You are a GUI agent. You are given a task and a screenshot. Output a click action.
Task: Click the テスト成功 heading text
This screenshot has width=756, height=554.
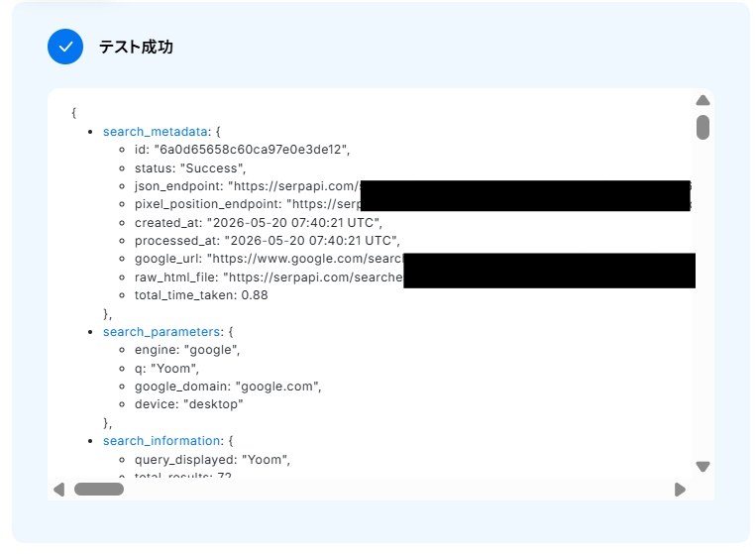(x=136, y=47)
